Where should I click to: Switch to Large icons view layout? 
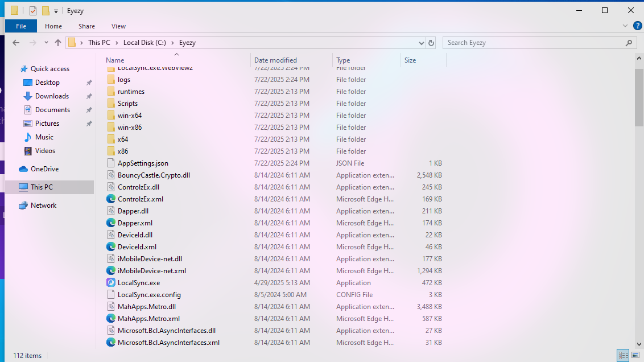point(635,355)
